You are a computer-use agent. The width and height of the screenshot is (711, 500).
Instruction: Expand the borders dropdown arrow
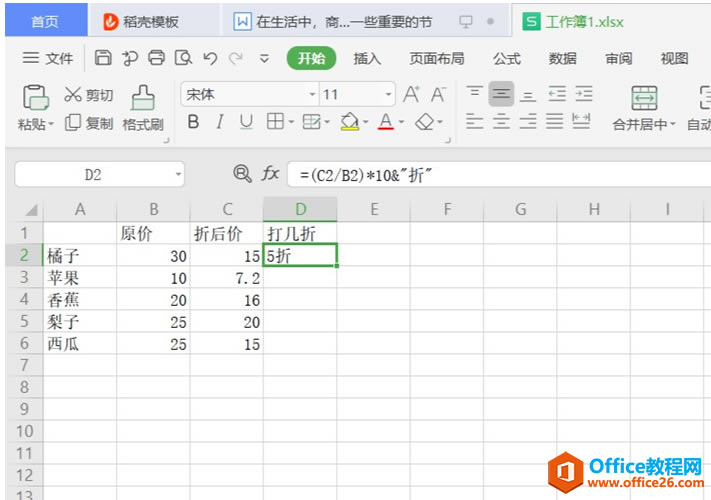tap(291, 122)
